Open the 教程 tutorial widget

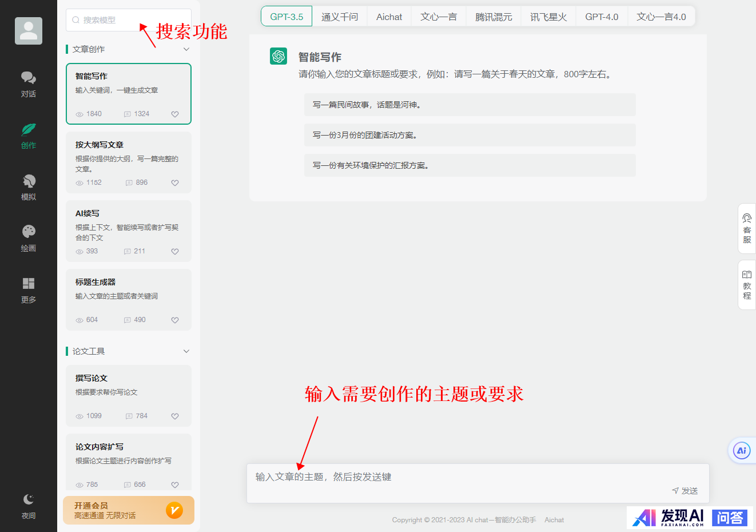point(747,285)
